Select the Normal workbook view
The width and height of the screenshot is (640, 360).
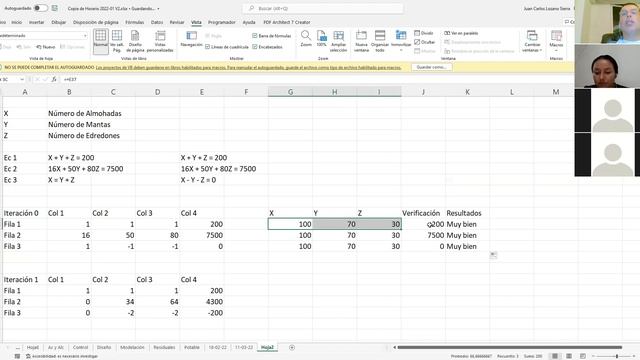(101, 41)
